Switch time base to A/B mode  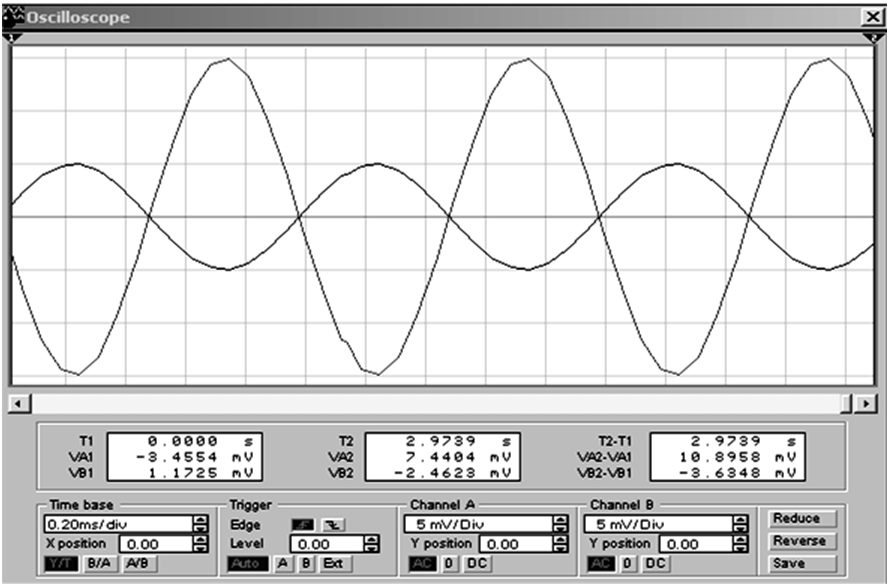[x=137, y=564]
